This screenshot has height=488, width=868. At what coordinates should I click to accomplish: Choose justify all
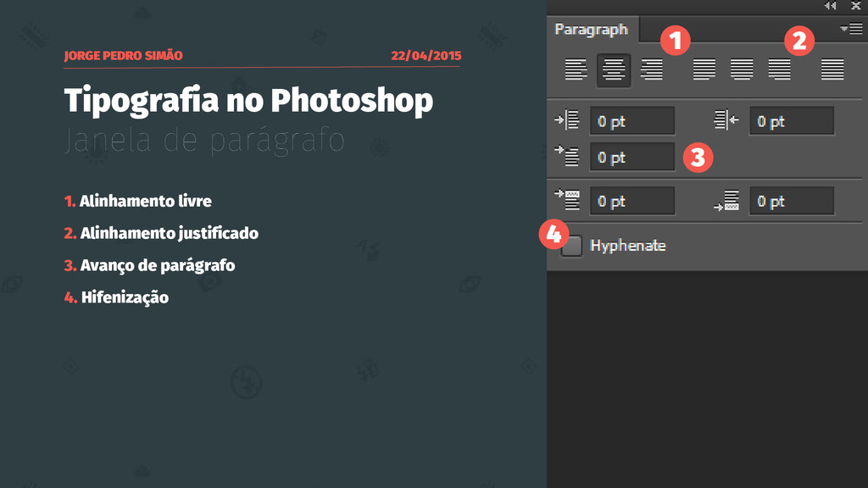[x=832, y=69]
